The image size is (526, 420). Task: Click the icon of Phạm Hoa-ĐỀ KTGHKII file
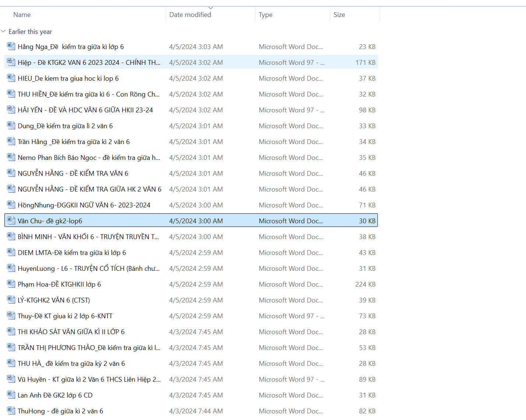pyautogui.click(x=11, y=284)
